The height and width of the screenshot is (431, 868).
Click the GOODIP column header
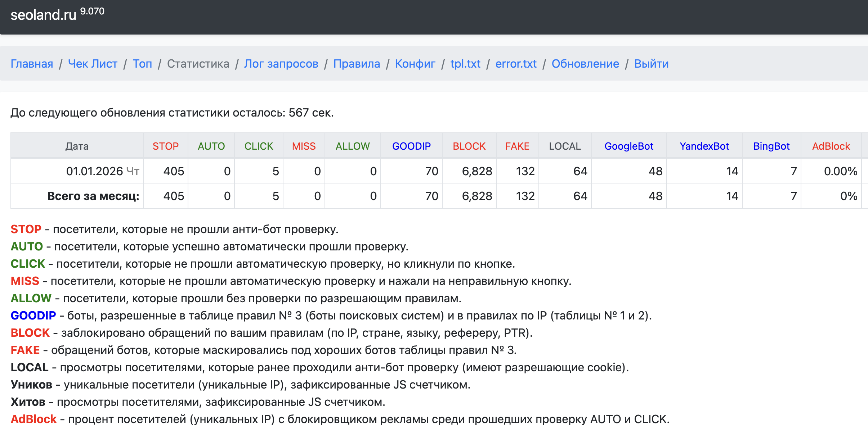pos(411,146)
